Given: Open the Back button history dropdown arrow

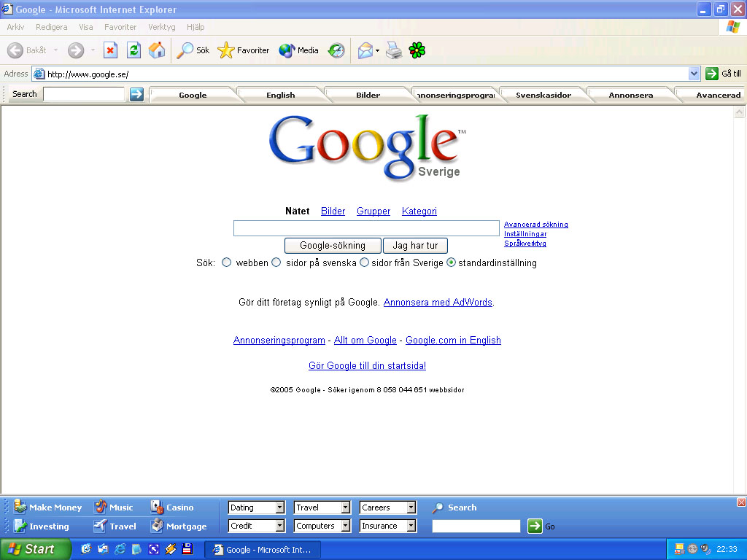Looking at the screenshot, I should click(55, 50).
